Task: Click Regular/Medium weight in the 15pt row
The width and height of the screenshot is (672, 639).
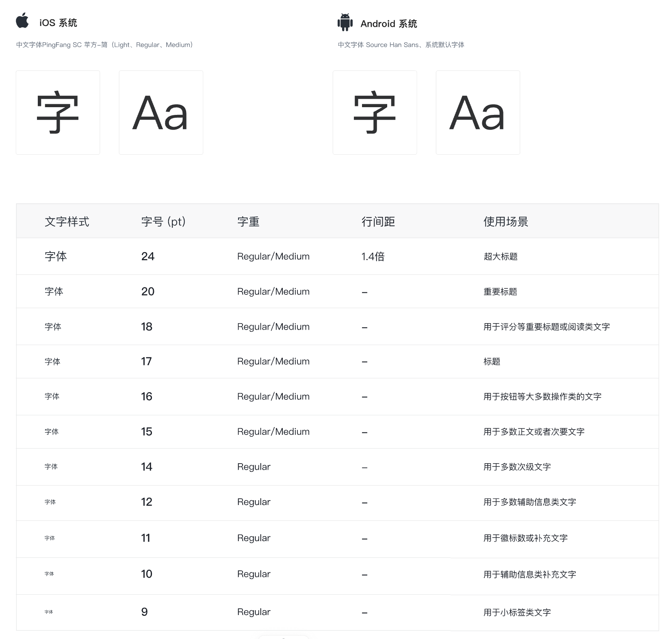Action: (273, 432)
